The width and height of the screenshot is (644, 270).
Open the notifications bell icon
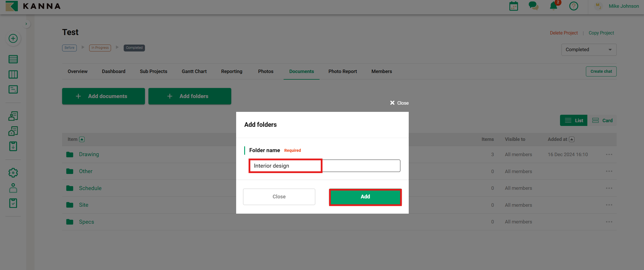(553, 6)
